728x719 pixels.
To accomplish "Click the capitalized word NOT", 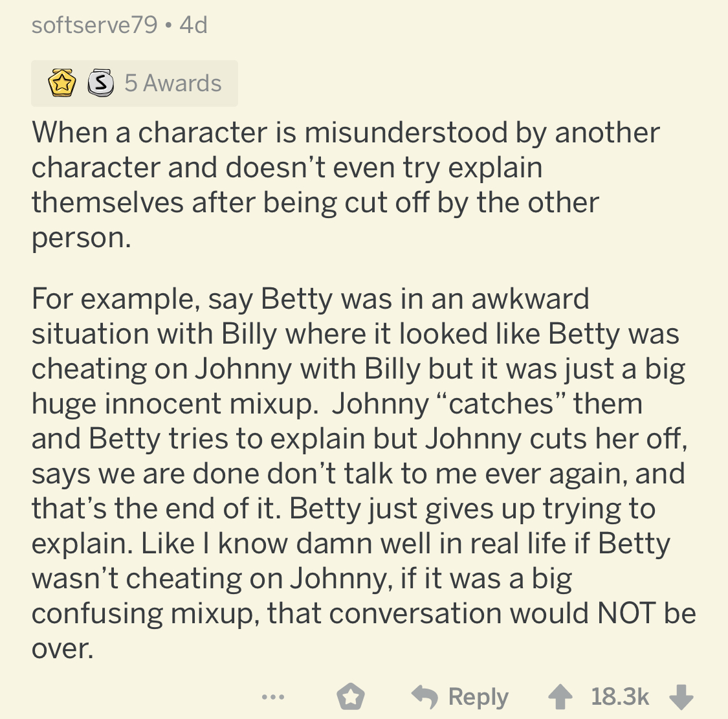I will [x=626, y=614].
